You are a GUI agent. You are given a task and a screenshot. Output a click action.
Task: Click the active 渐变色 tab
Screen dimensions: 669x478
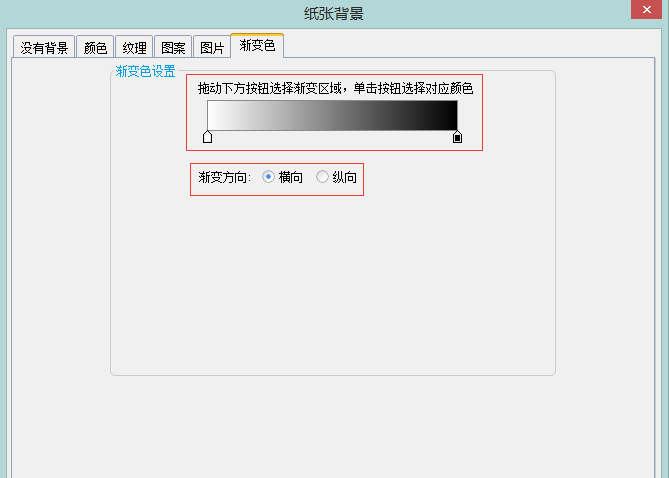pyautogui.click(x=257, y=45)
